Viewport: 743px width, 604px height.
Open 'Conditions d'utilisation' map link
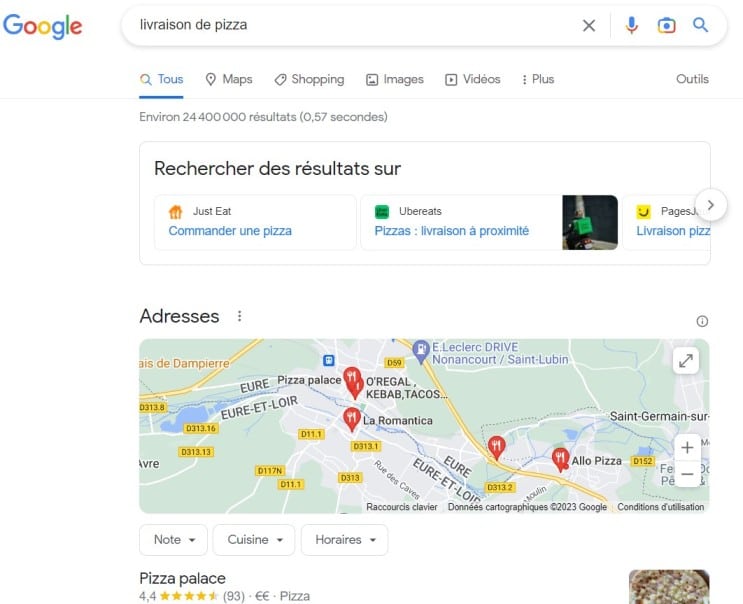(x=661, y=507)
